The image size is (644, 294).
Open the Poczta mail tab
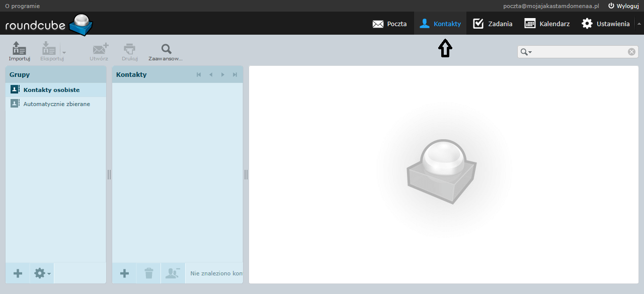(389, 24)
